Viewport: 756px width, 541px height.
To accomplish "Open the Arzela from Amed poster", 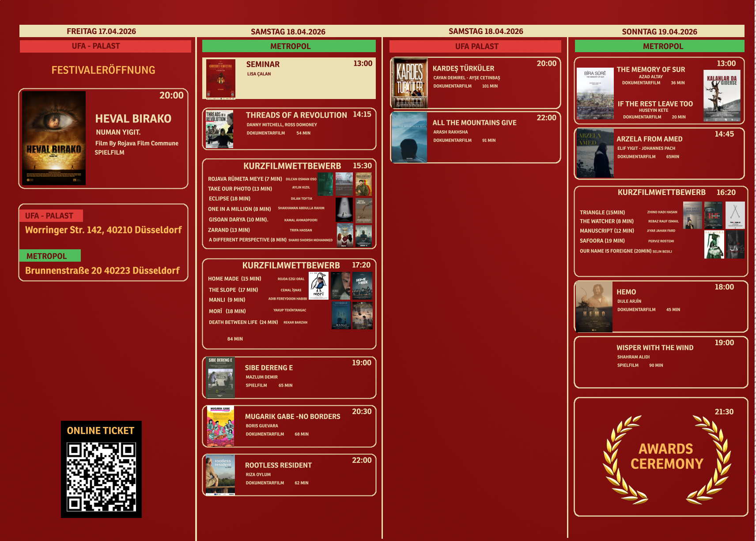I will pos(595,153).
